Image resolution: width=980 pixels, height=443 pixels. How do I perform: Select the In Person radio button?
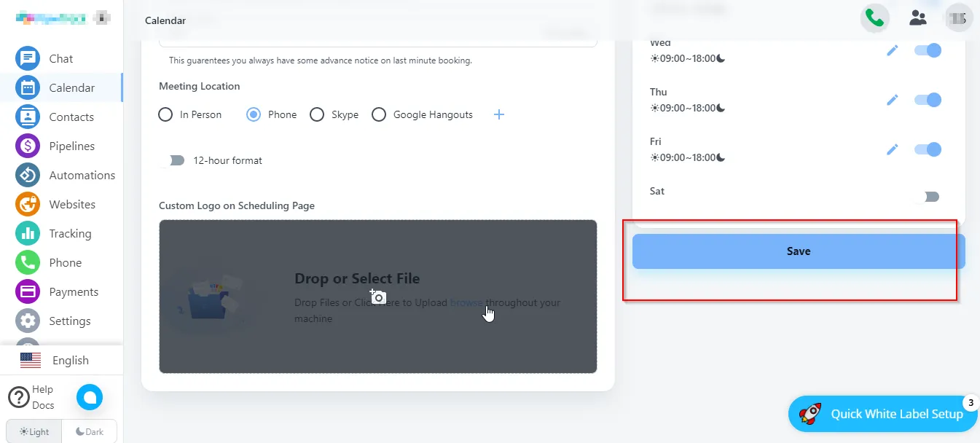tap(166, 114)
